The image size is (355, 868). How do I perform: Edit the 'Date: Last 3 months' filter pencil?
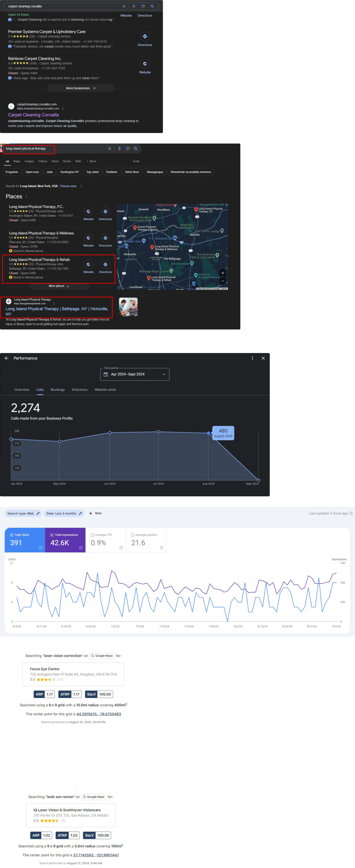point(80,514)
